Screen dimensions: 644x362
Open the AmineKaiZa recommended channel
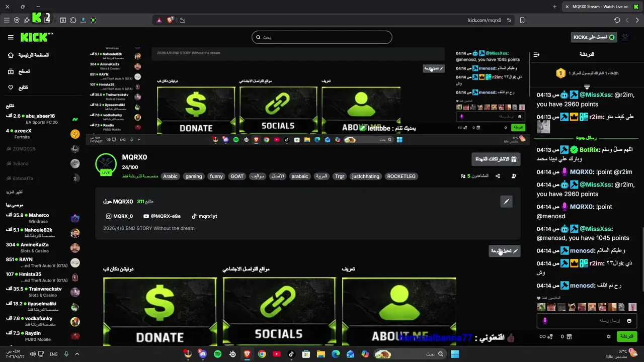(43, 247)
